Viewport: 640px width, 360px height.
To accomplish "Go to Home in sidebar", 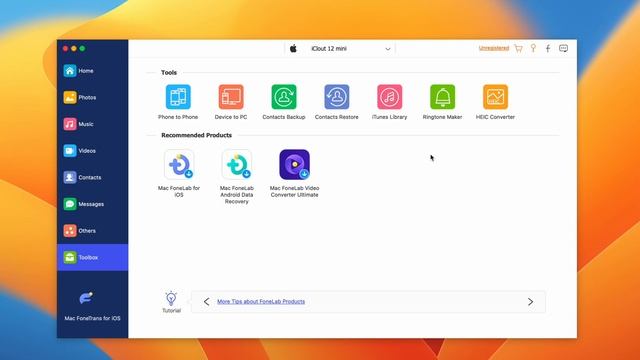I will click(92, 71).
